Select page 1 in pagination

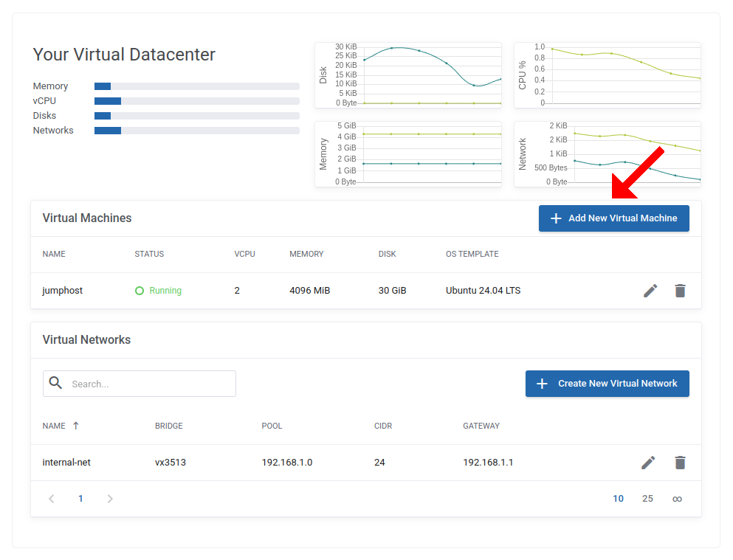pos(81,499)
